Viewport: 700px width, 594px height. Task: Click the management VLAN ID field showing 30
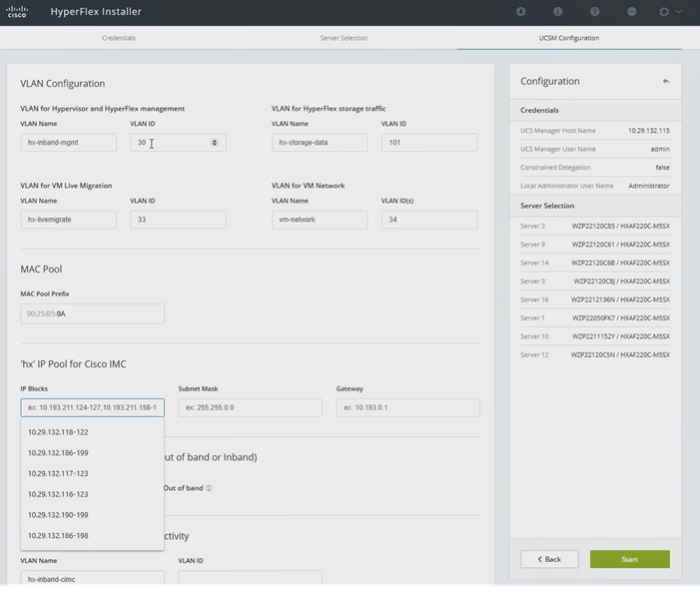point(178,143)
